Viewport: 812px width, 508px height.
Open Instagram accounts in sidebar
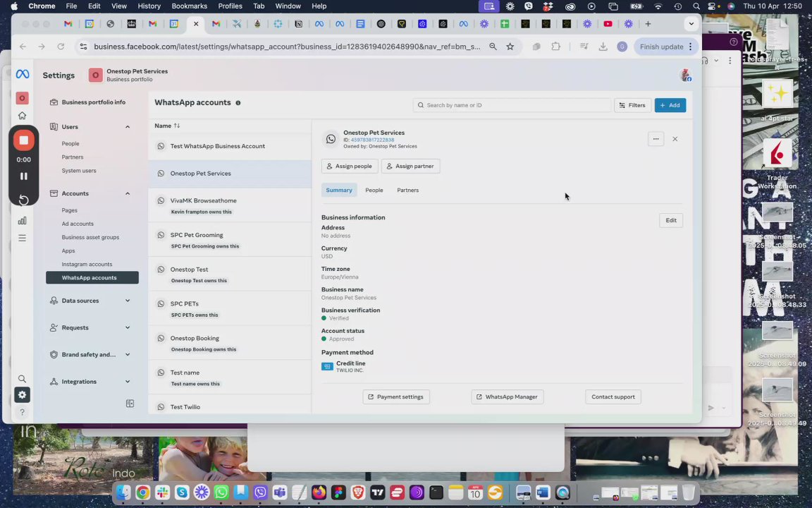tap(87, 265)
